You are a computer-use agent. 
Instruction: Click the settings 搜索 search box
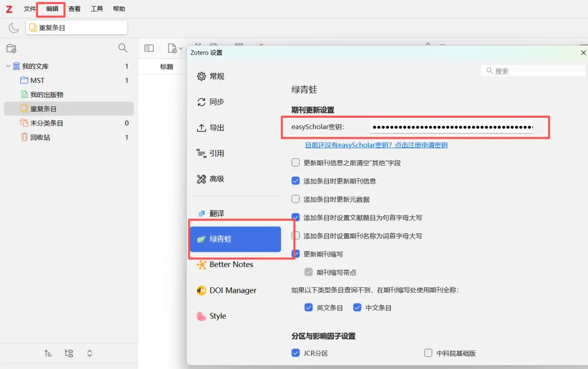click(533, 71)
